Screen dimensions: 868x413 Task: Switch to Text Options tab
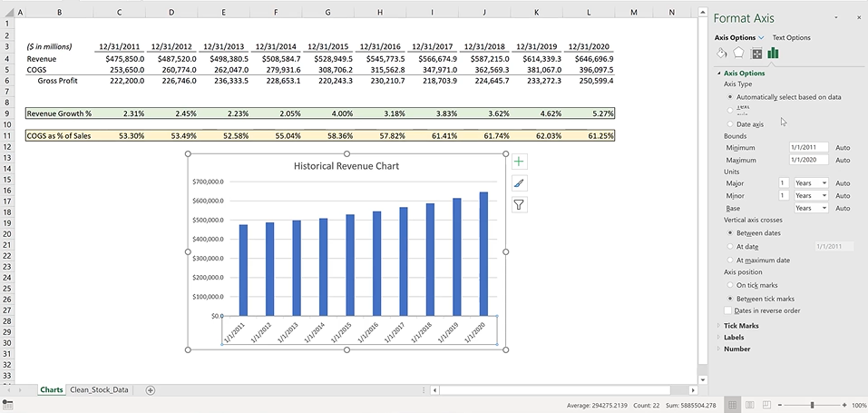tap(791, 37)
